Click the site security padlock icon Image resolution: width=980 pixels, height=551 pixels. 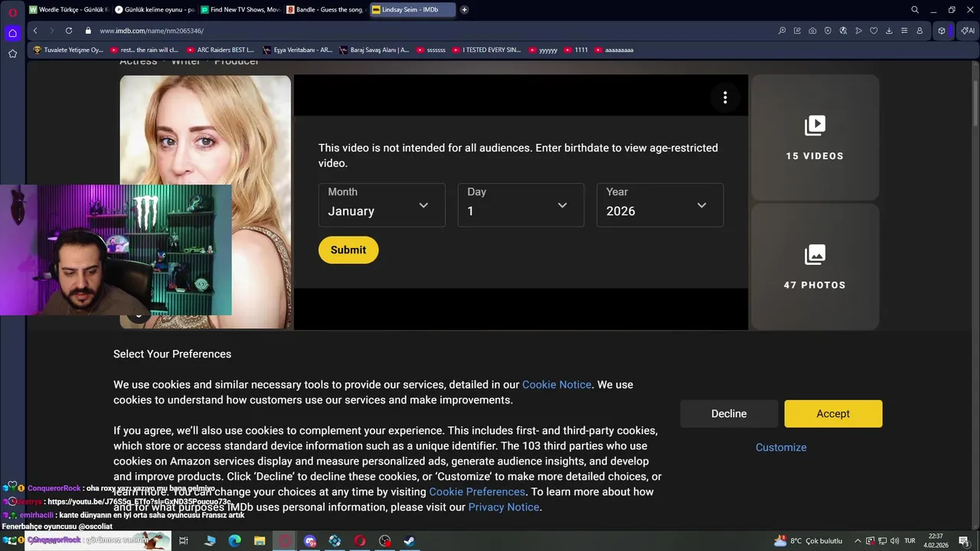click(88, 31)
